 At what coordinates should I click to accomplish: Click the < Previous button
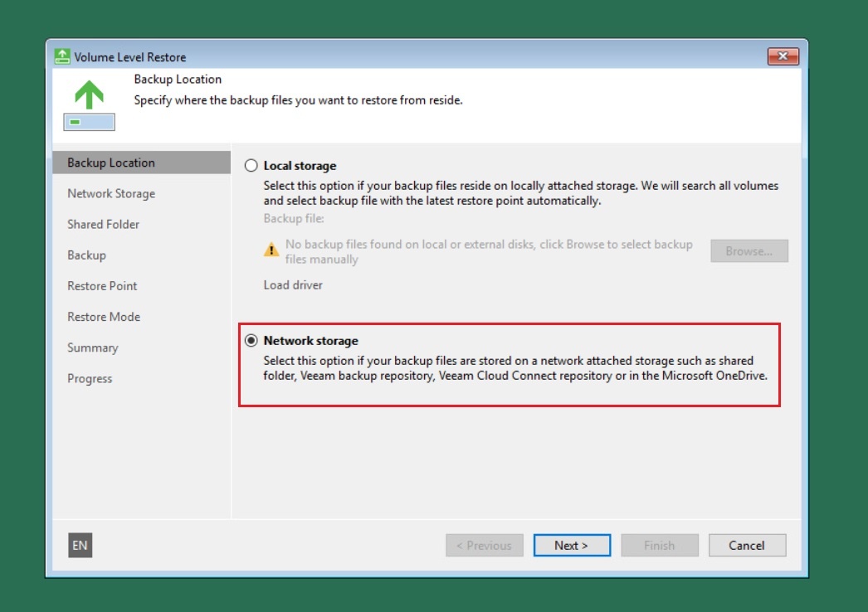click(485, 546)
